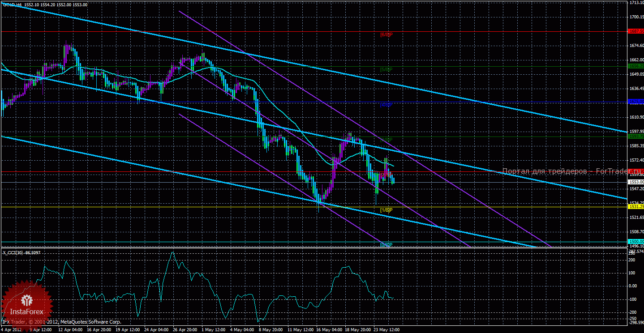Click the 11 May 12:00 time label
This screenshot has height=333, width=644.
pos(301,329)
